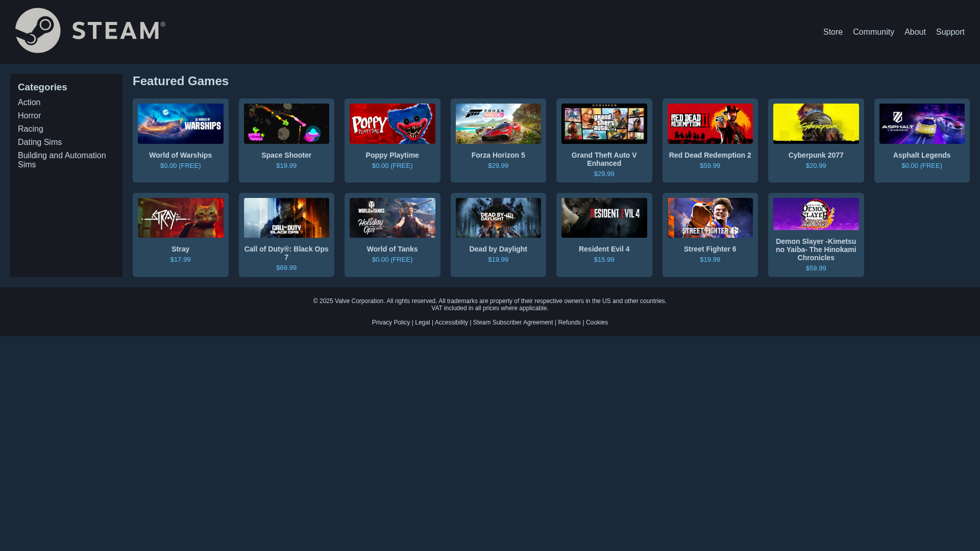Open the World of Warships thumbnail
Screen dimensions: 980x551
click(180, 123)
